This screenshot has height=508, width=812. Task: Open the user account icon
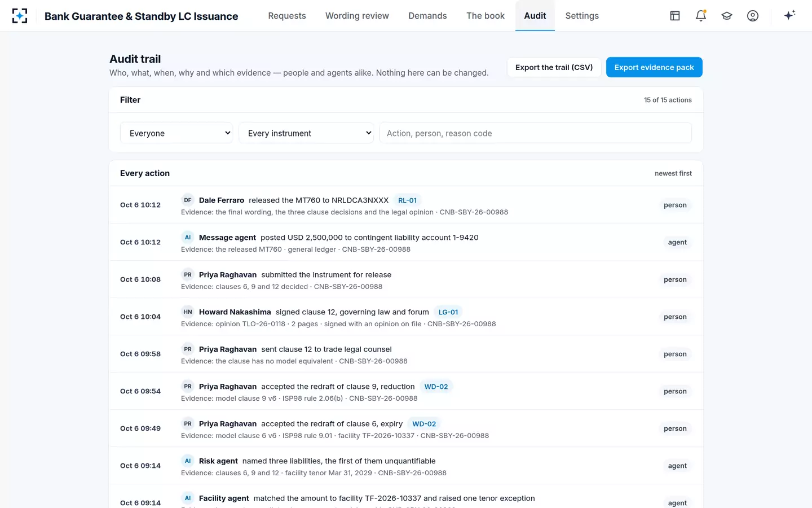pyautogui.click(x=753, y=16)
